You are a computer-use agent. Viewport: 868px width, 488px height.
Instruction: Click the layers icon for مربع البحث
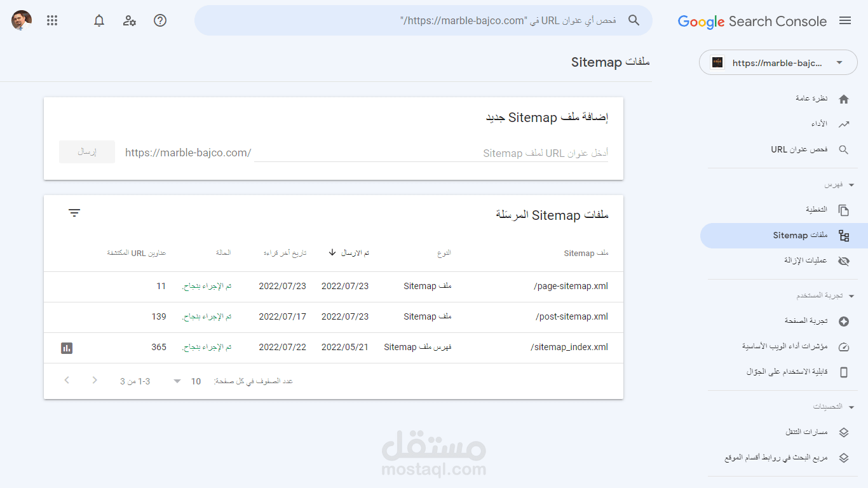point(844,457)
